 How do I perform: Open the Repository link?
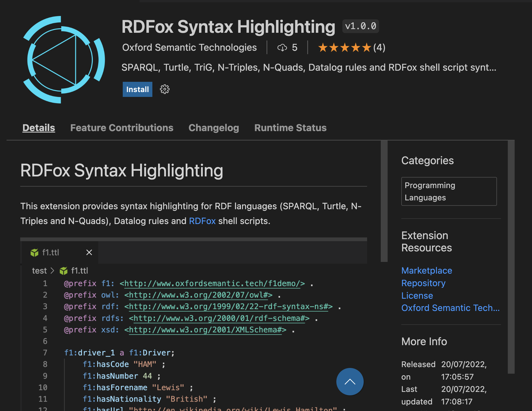423,283
